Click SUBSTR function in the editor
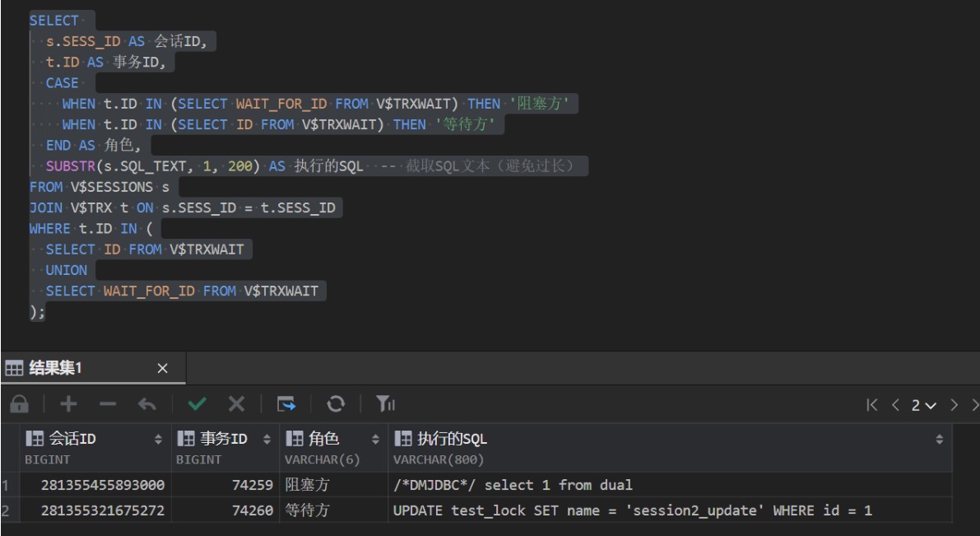This screenshot has width=980, height=536. pyautogui.click(x=71, y=166)
